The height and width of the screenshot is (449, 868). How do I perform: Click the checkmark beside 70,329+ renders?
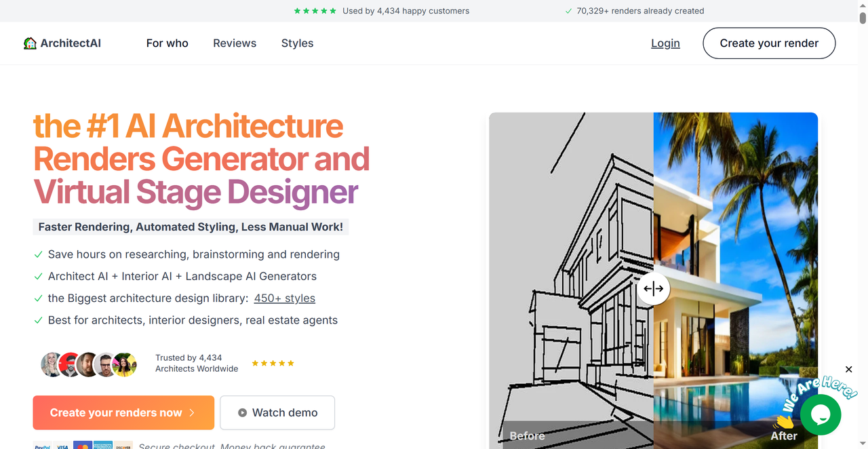click(x=568, y=11)
